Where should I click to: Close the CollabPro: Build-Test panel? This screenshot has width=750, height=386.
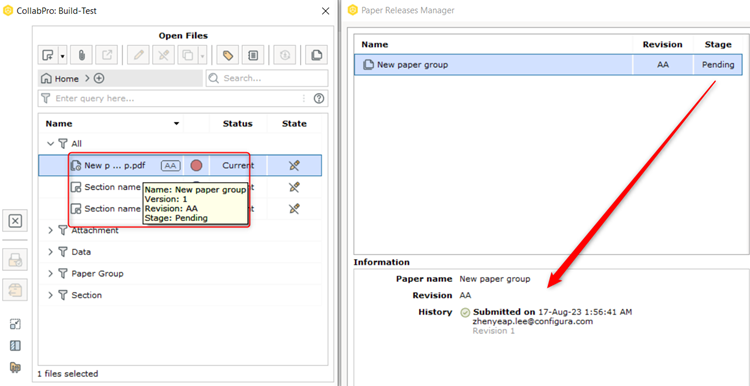[x=326, y=11]
